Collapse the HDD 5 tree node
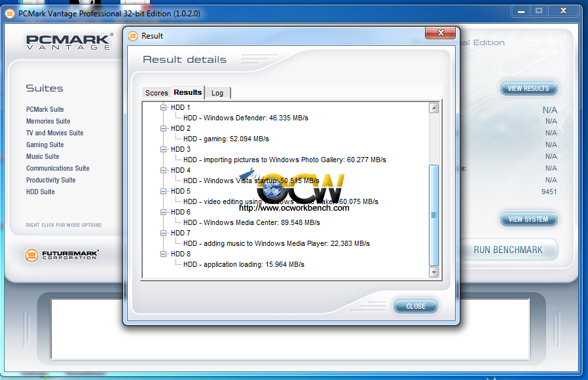The width and height of the screenshot is (588, 380). [x=163, y=192]
